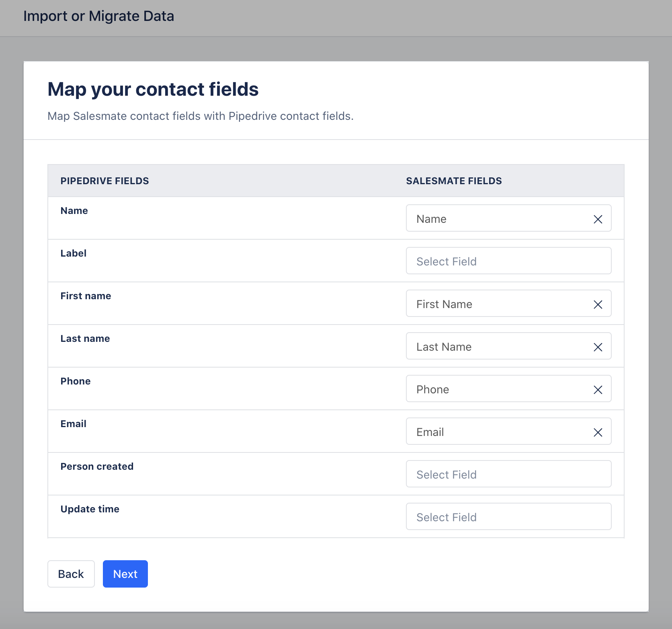
Task: Click the 'Map your contact fields' heading
Action: pos(153,89)
